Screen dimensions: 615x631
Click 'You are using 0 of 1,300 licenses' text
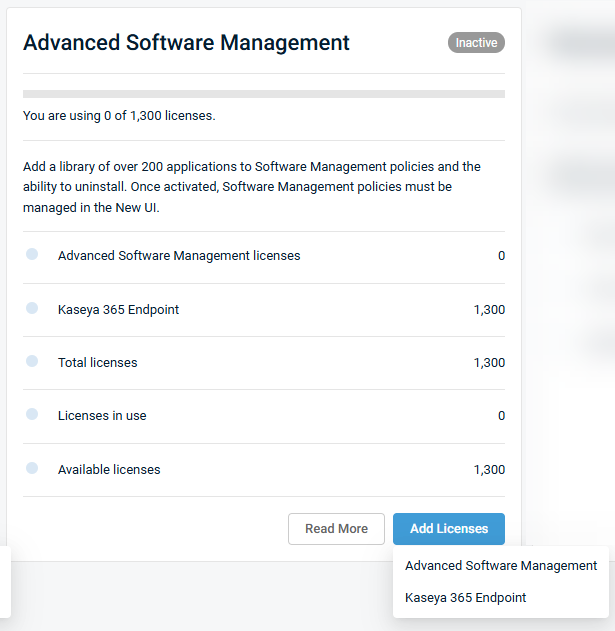pyautogui.click(x=119, y=115)
